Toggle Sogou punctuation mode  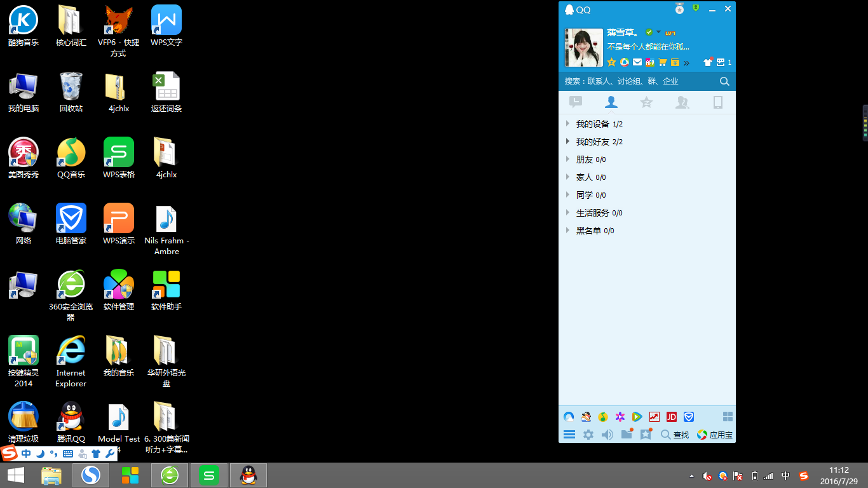click(54, 454)
